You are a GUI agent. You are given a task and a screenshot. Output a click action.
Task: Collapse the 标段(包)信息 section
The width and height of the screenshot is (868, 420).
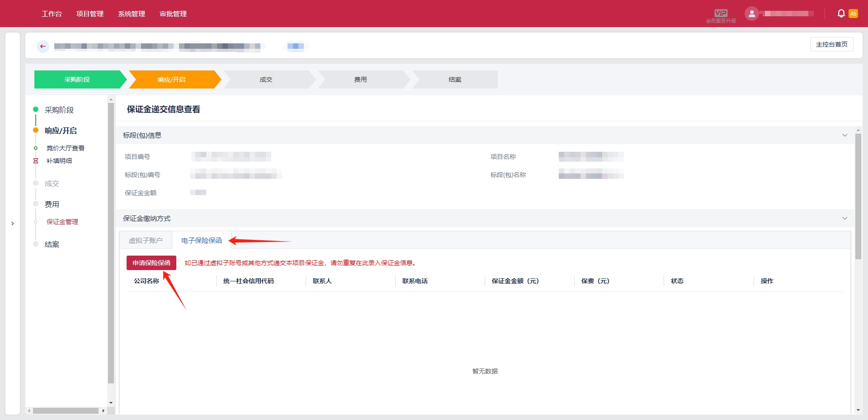coord(844,135)
